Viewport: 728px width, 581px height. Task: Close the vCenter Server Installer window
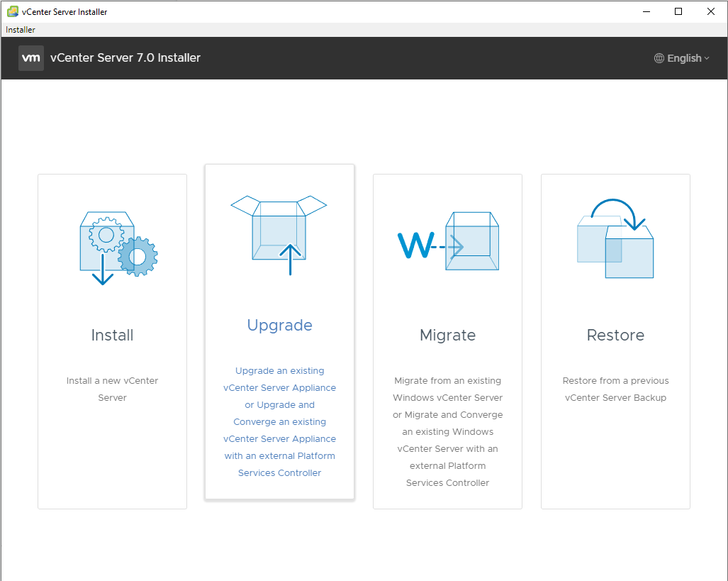tap(711, 11)
